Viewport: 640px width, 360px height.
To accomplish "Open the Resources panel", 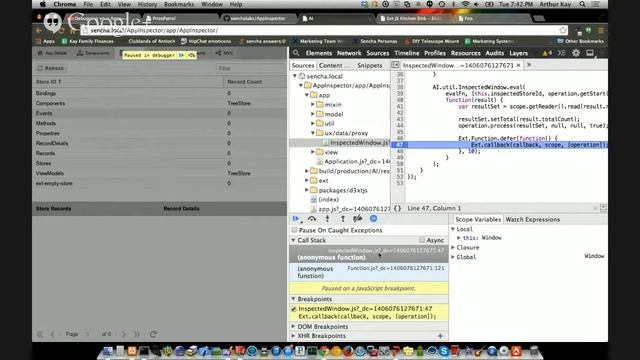I will [466, 53].
